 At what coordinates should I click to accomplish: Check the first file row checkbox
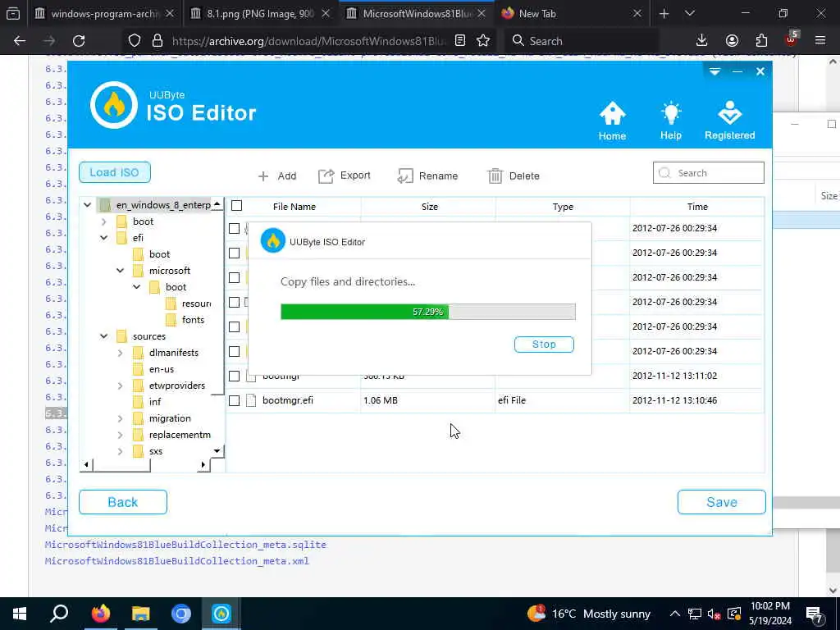[234, 228]
